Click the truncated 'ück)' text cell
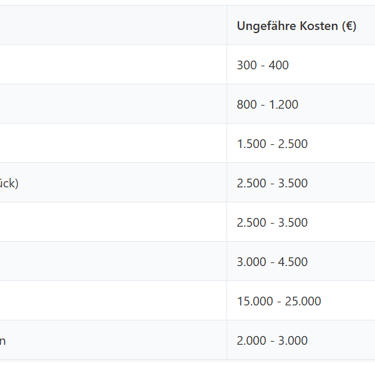The image size is (375, 366). point(9,183)
